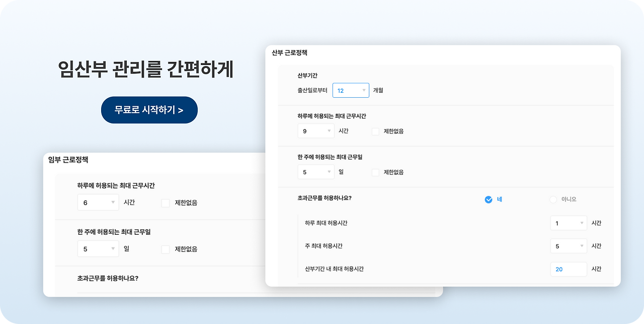Click the blue checkmark icon beside 네
Viewport: 644px width, 324px height.
coord(488,199)
